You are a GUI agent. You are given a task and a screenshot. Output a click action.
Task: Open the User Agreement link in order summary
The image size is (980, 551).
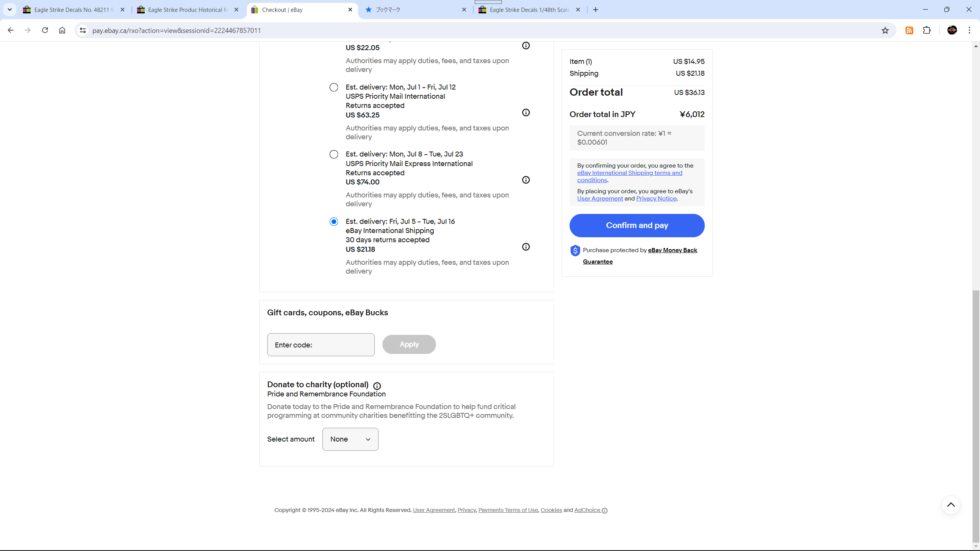click(600, 199)
